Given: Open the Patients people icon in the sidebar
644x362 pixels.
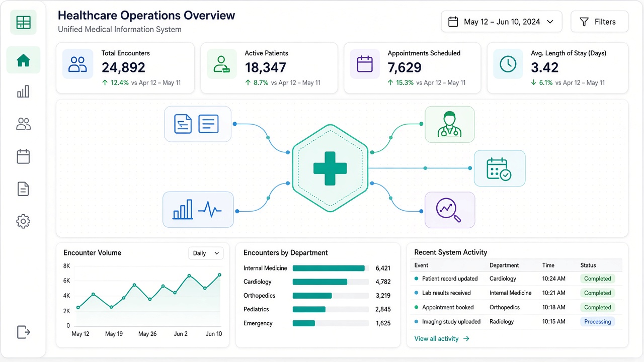Looking at the screenshot, I should pos(23,124).
